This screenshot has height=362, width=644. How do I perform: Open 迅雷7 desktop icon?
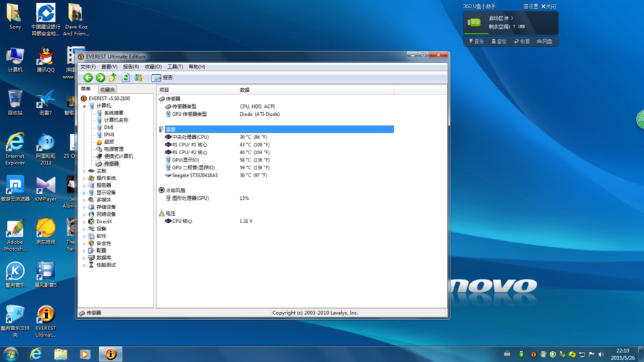pyautogui.click(x=46, y=103)
